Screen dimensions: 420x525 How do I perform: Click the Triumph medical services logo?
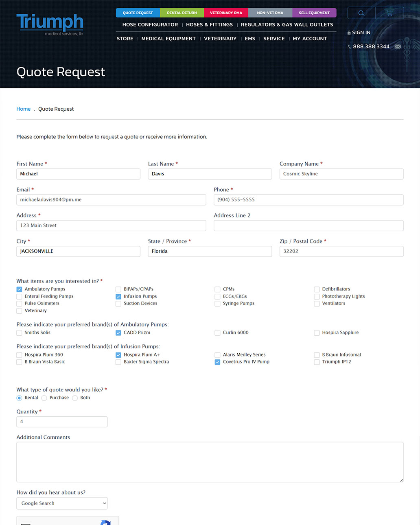pos(50,24)
